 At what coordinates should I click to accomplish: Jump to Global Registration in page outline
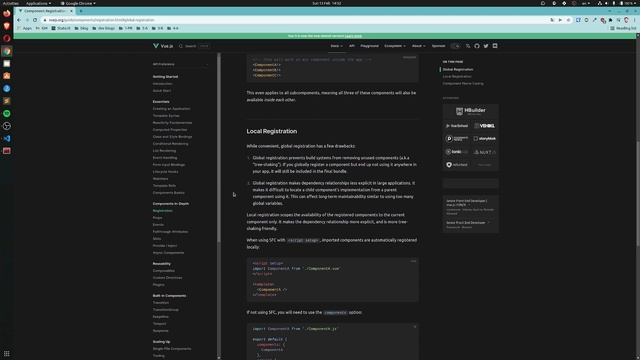coord(458,69)
